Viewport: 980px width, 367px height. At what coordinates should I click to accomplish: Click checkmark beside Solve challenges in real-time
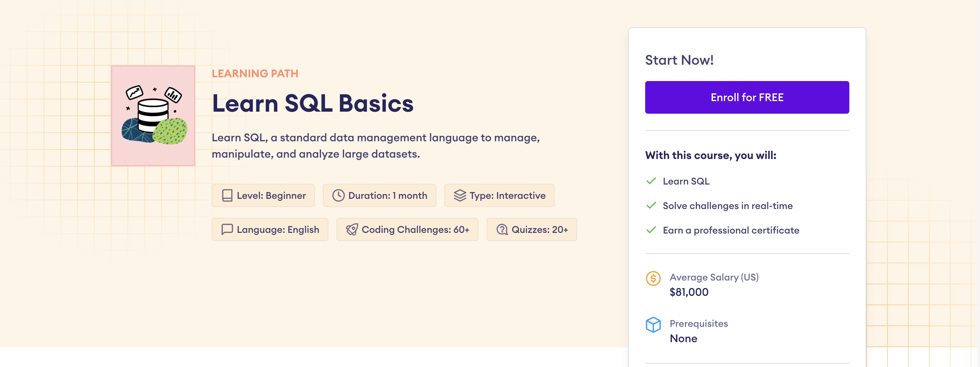tap(651, 206)
